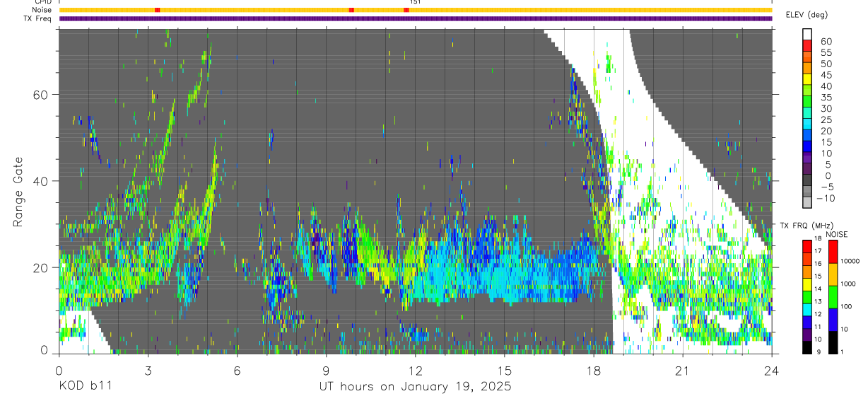Click the 'Range Gate' y-axis title
Screen dimensions: 868x401
pyautogui.click(x=18, y=192)
